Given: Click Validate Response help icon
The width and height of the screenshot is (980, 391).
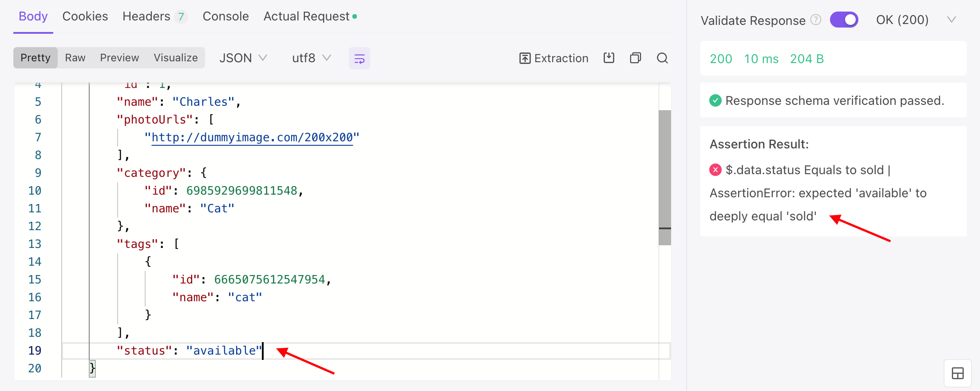Looking at the screenshot, I should 816,20.
